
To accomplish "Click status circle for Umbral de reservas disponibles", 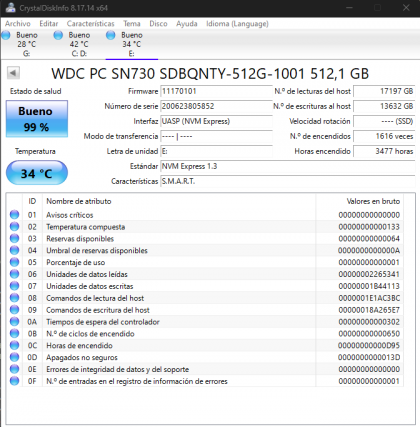I will pos(14,250).
